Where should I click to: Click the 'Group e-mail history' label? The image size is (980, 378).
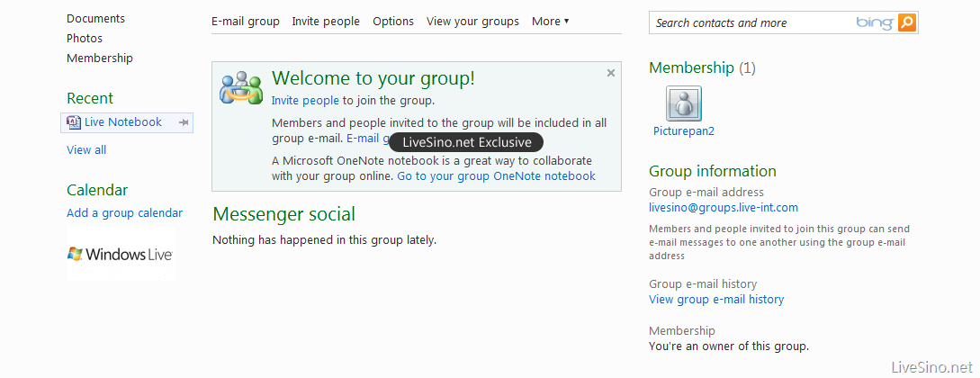pyautogui.click(x=703, y=284)
